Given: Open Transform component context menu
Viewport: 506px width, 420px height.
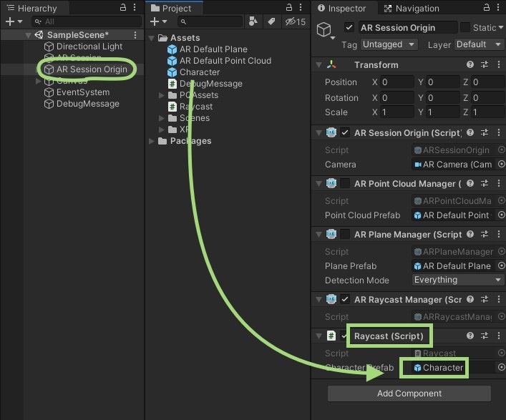Looking at the screenshot, I should [x=499, y=64].
